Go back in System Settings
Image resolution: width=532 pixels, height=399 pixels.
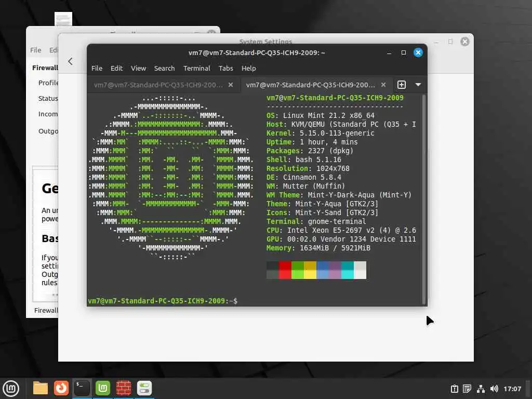(x=70, y=61)
